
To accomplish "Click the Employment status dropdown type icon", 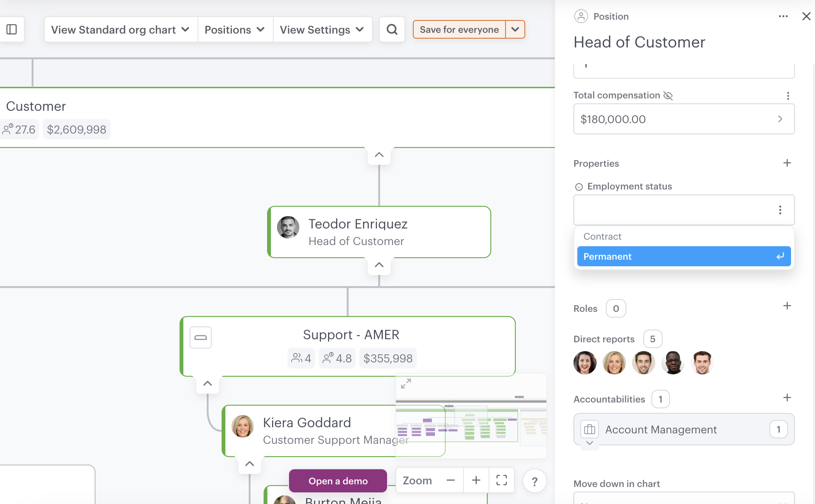I will [x=579, y=187].
